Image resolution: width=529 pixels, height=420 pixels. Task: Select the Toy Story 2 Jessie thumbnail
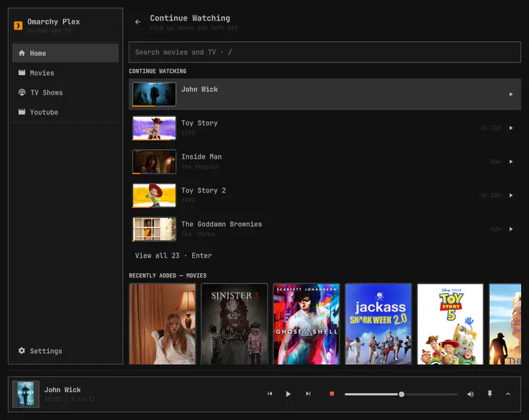pyautogui.click(x=154, y=195)
